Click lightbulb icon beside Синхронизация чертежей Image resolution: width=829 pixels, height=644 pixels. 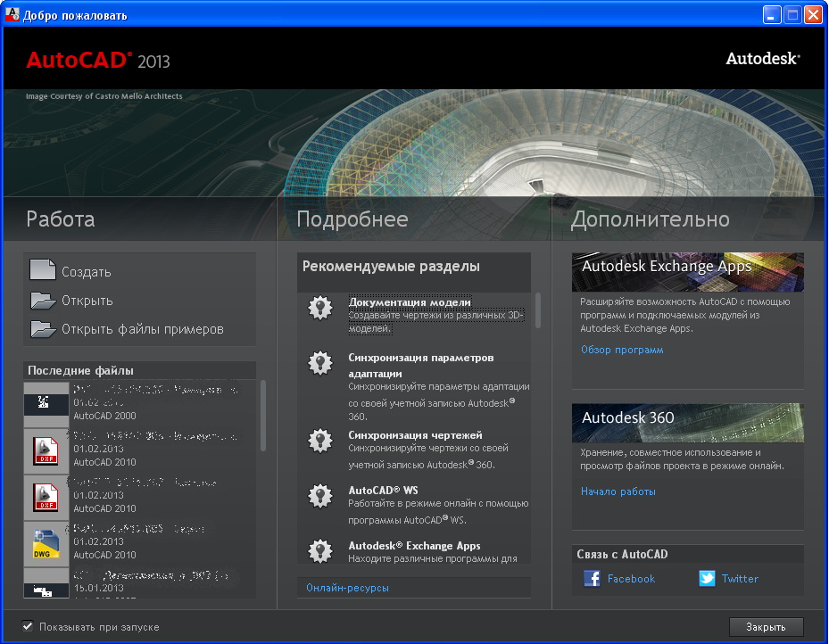tap(320, 441)
